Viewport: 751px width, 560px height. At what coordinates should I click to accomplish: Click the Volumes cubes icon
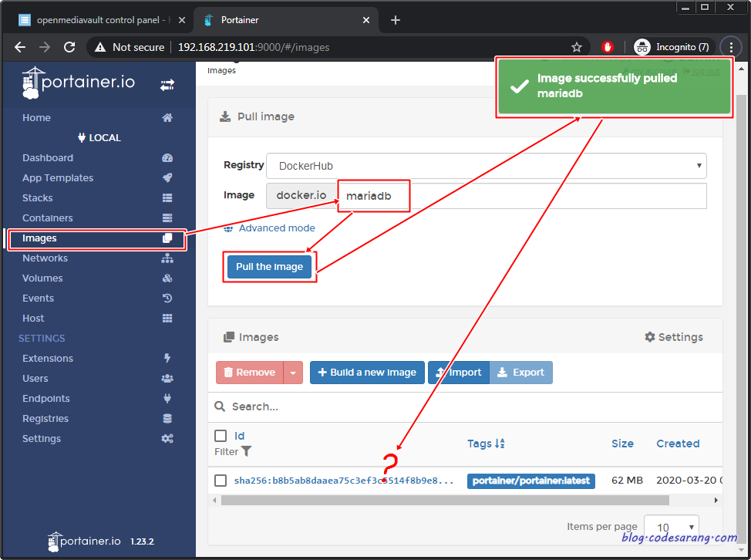tap(167, 278)
